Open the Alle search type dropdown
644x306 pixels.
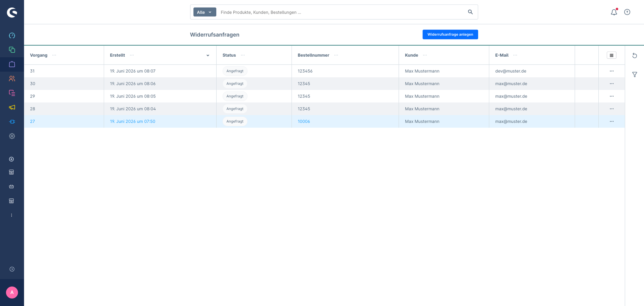point(205,12)
